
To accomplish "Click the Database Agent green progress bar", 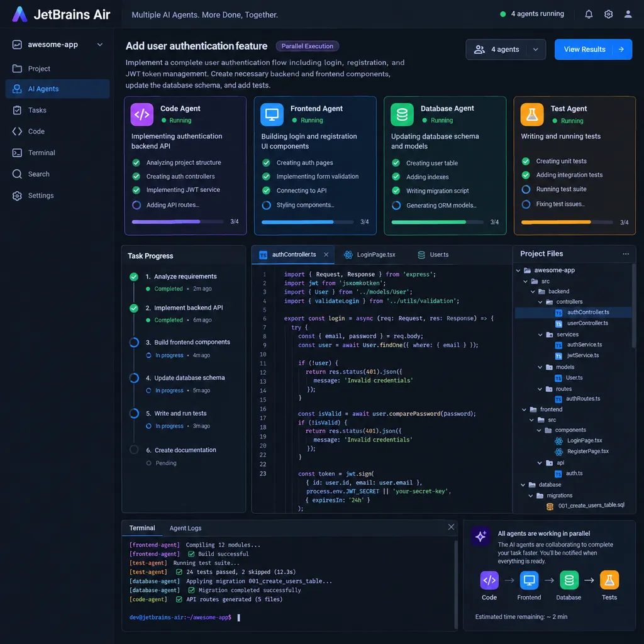I will coord(438,222).
